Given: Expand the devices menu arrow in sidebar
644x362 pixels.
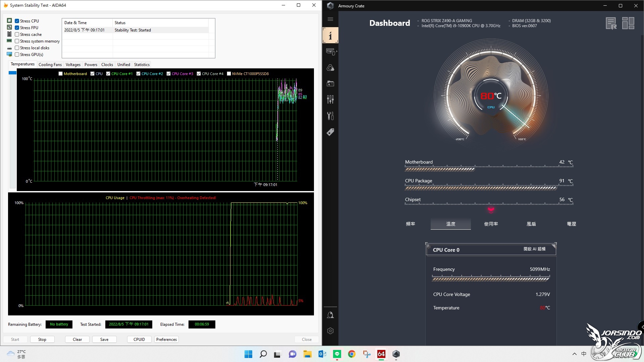Looking at the screenshot, I should (336, 51).
